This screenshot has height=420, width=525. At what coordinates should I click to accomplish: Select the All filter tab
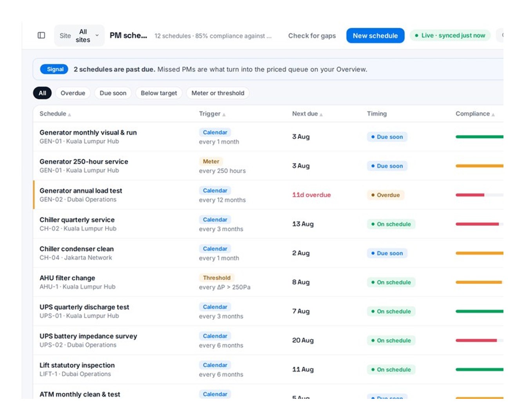click(42, 93)
